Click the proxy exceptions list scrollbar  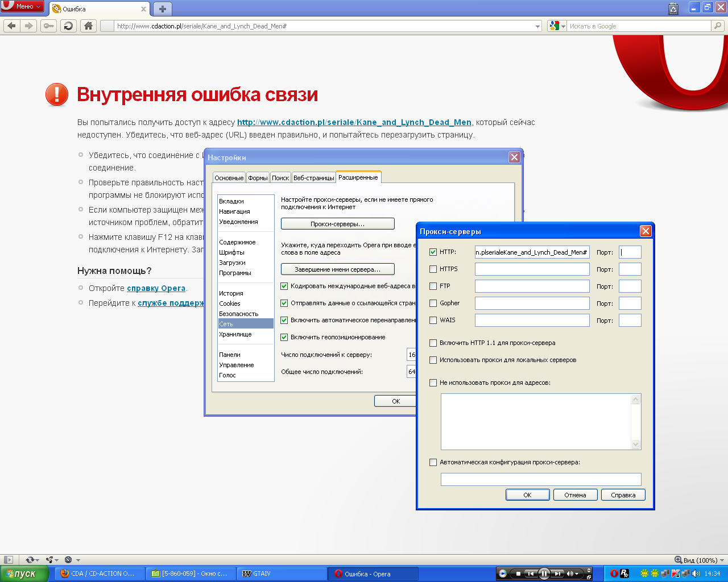(636, 422)
